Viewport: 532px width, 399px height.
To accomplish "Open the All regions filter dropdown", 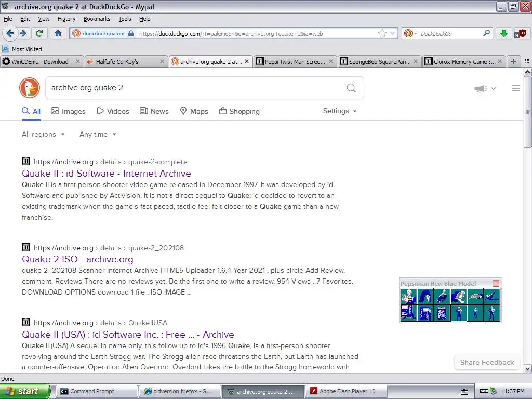I will click(43, 134).
